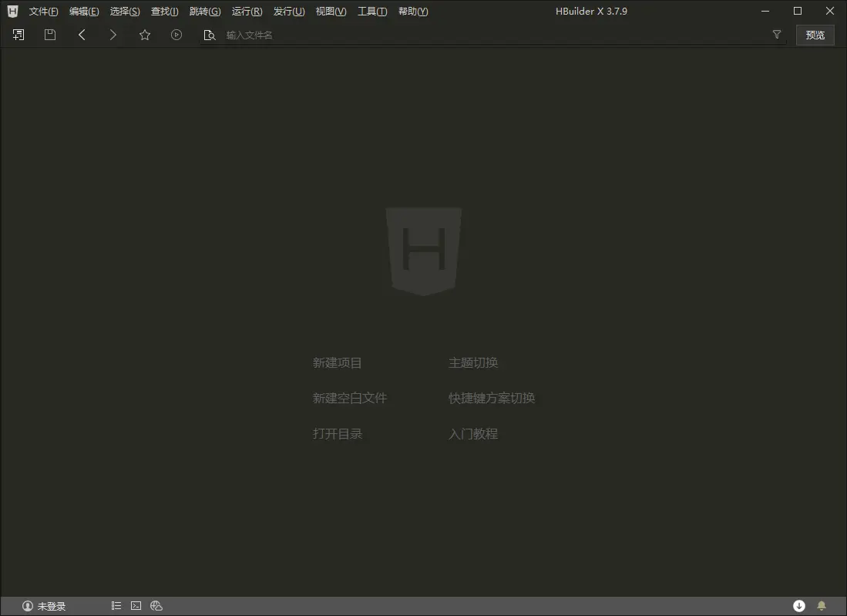Create a new file with the toolbar icon
This screenshot has height=616, width=847.
[18, 34]
